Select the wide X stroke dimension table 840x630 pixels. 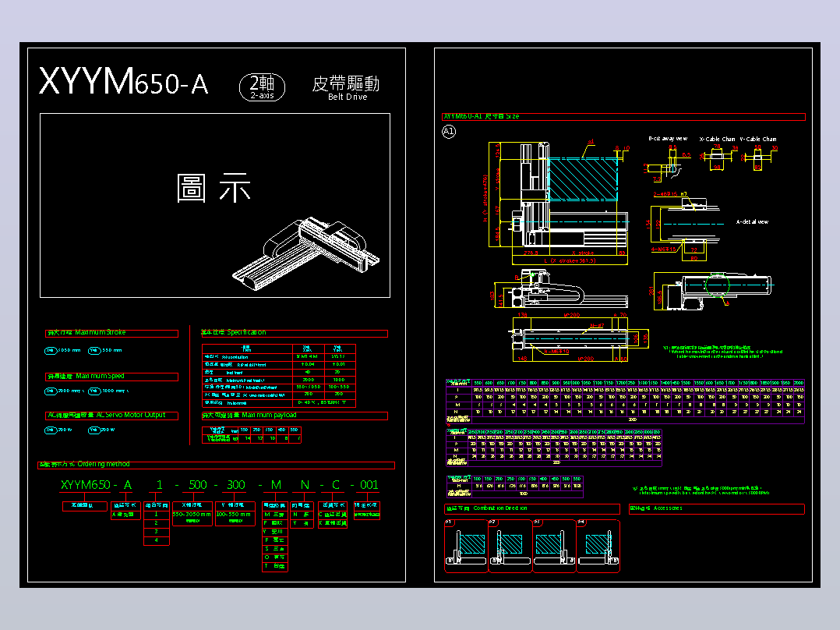click(x=625, y=401)
